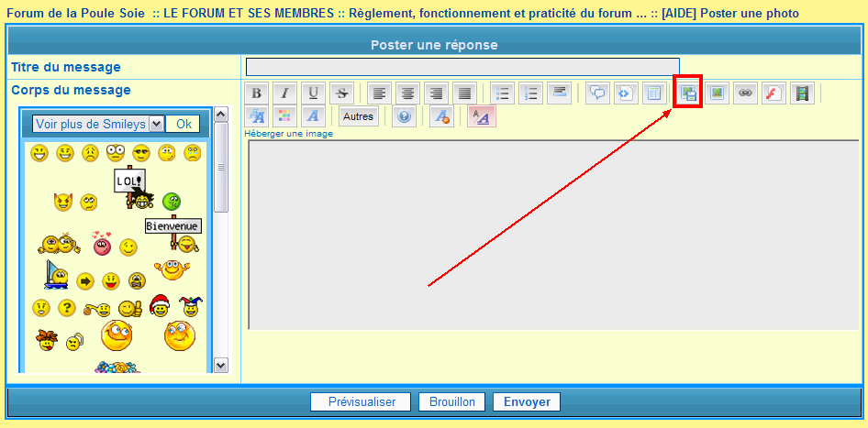Apply strikethrough formatting
868x428 pixels.
coord(341,93)
